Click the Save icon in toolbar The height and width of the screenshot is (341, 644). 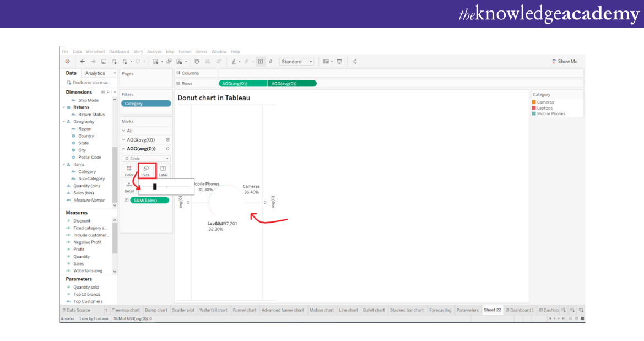[104, 62]
